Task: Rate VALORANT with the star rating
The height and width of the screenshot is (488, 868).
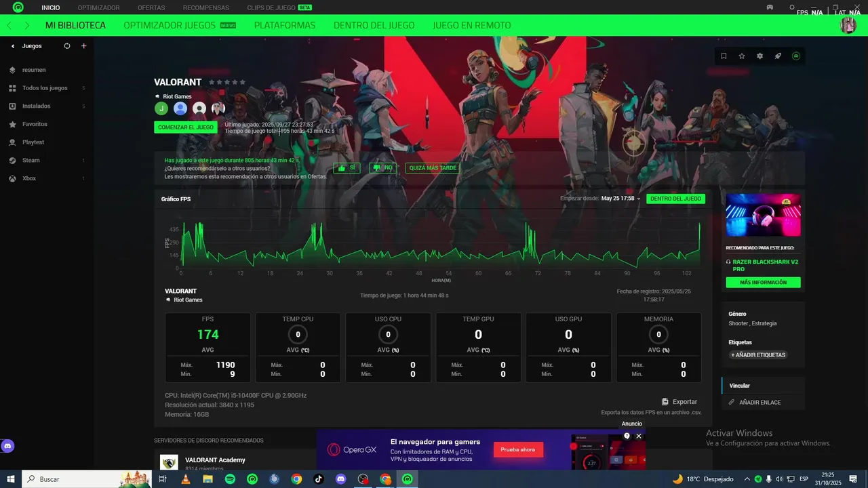Action: click(x=227, y=82)
